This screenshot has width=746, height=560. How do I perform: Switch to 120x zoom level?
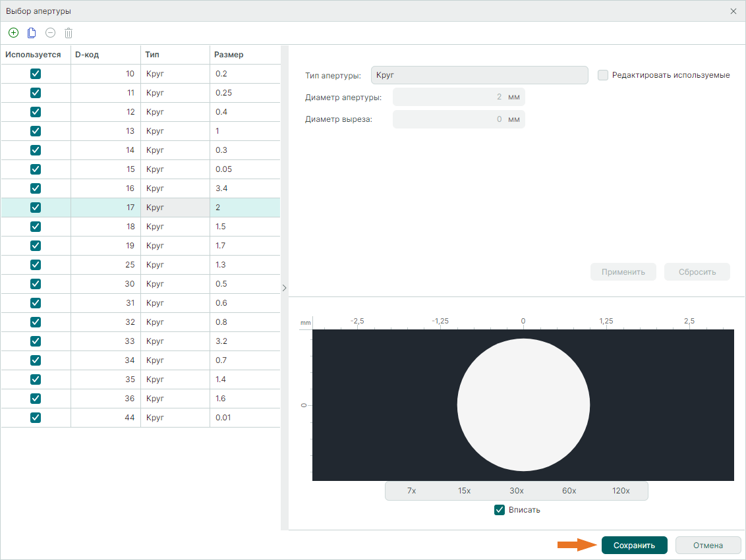[x=621, y=491]
